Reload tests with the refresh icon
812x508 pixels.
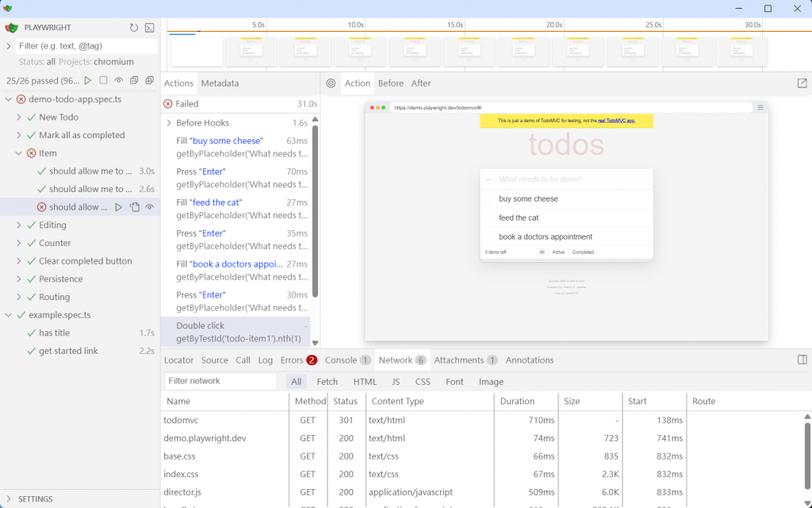point(133,28)
